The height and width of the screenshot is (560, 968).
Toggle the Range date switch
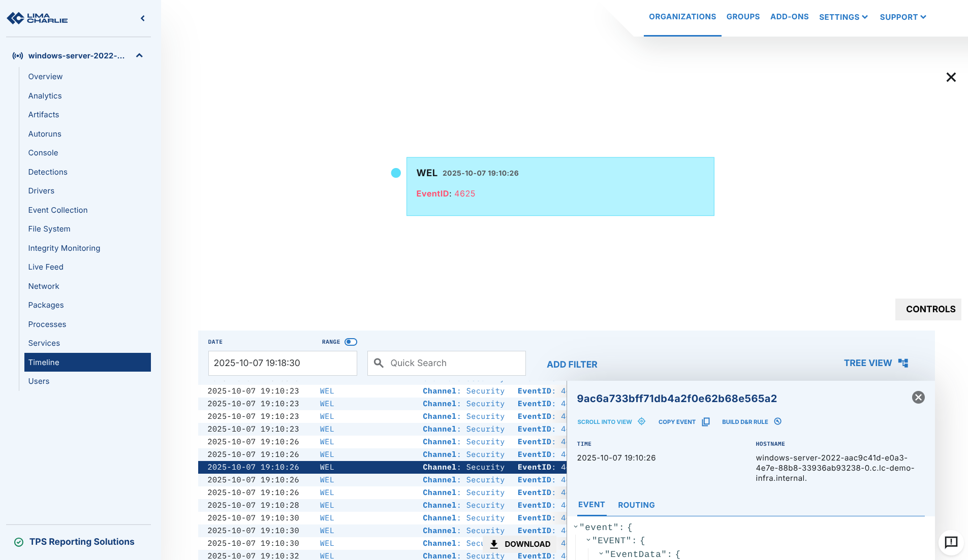click(351, 342)
